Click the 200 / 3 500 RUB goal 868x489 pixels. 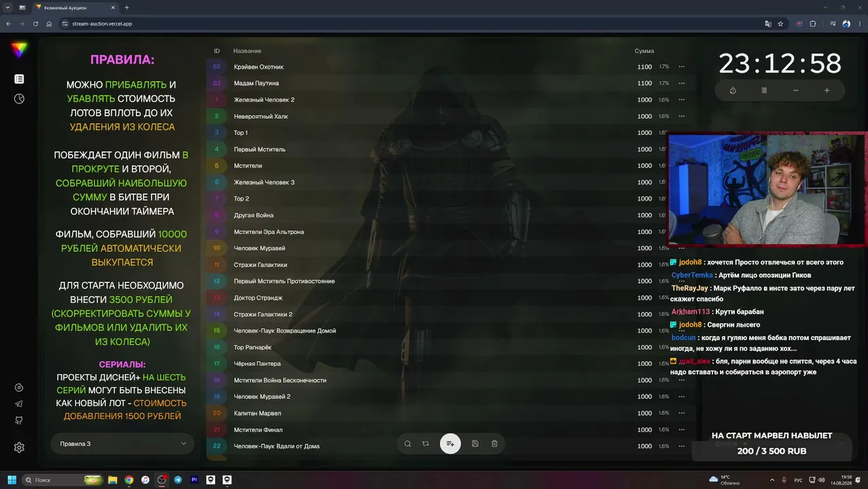pos(771,451)
